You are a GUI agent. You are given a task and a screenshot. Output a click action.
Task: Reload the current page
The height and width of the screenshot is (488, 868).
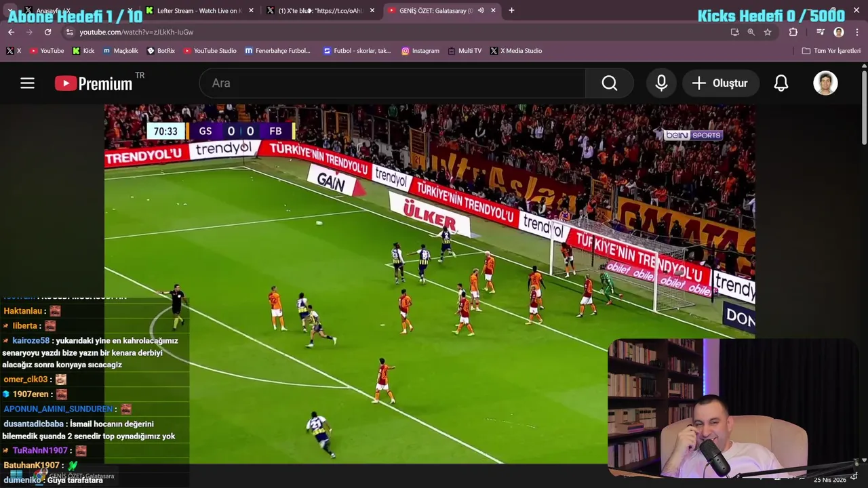pos(47,32)
